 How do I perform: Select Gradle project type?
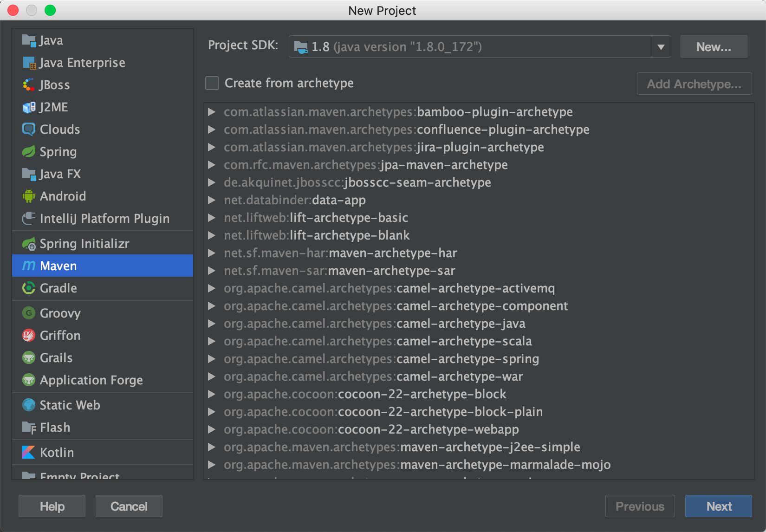[103, 288]
